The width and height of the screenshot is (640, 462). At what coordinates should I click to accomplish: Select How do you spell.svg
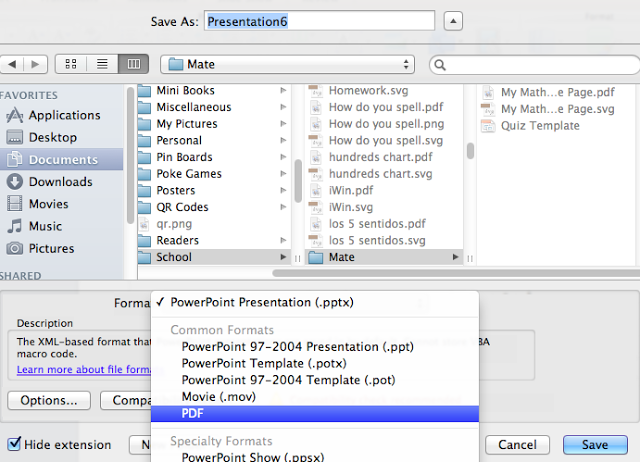384,140
